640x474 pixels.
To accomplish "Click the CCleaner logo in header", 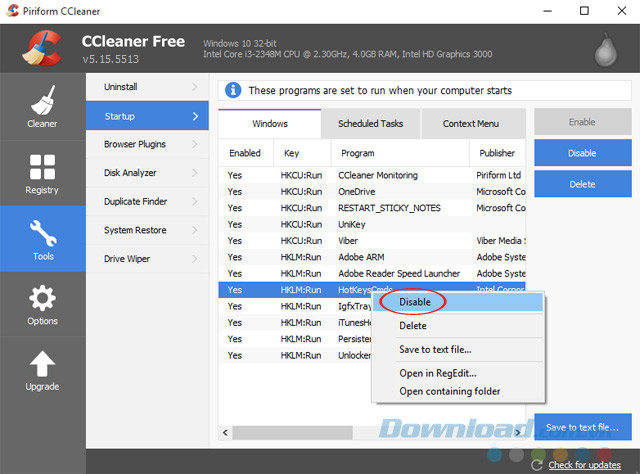I will 42,48.
